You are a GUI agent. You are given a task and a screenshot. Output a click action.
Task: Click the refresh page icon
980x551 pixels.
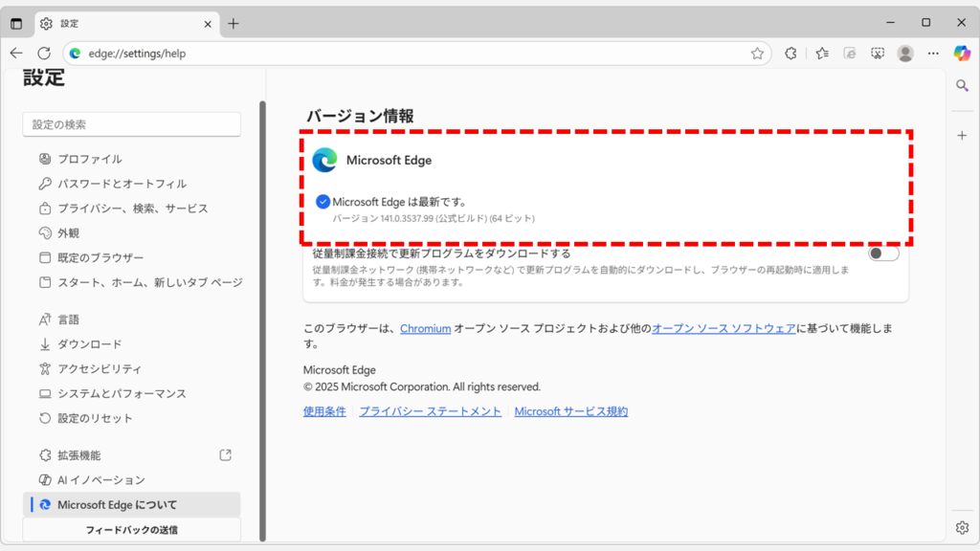[x=44, y=54]
